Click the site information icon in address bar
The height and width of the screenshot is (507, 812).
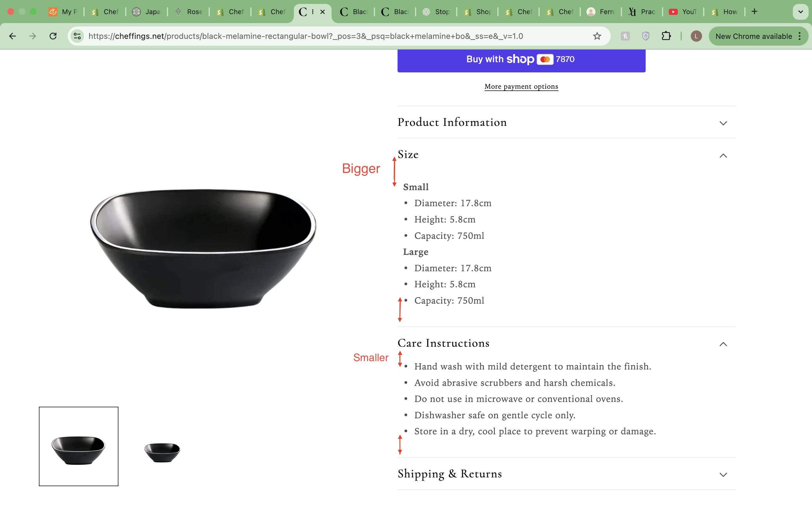click(77, 36)
